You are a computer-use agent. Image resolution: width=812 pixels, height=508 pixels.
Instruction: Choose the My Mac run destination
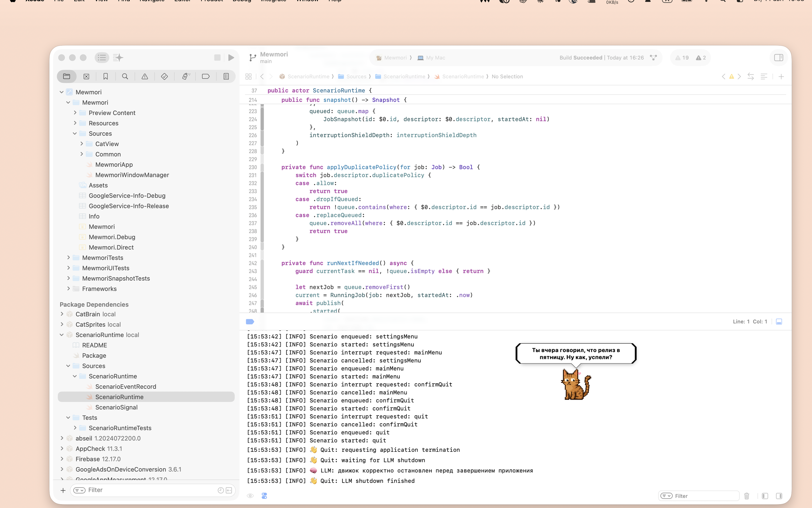click(x=431, y=58)
